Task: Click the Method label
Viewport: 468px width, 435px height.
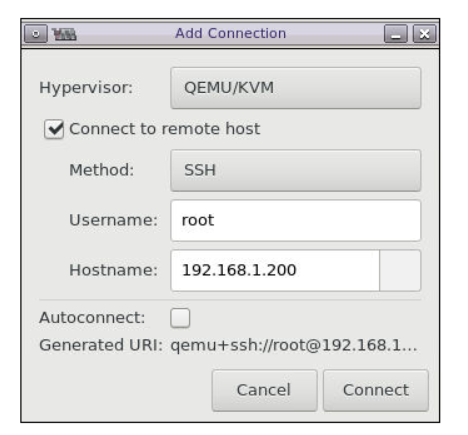Action: [x=102, y=170]
